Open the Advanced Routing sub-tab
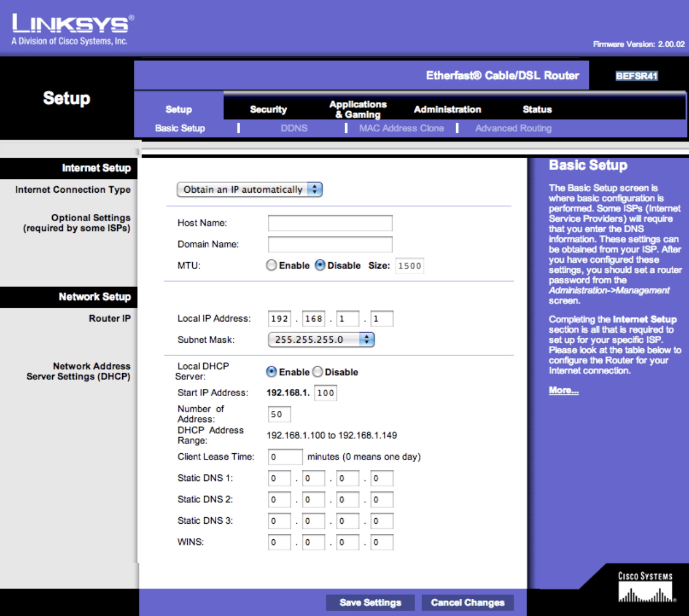689x616 pixels. click(x=513, y=128)
